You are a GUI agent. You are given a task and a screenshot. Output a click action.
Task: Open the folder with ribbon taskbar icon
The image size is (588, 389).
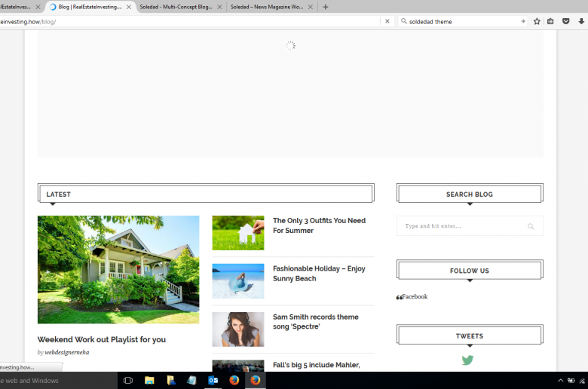click(x=170, y=381)
